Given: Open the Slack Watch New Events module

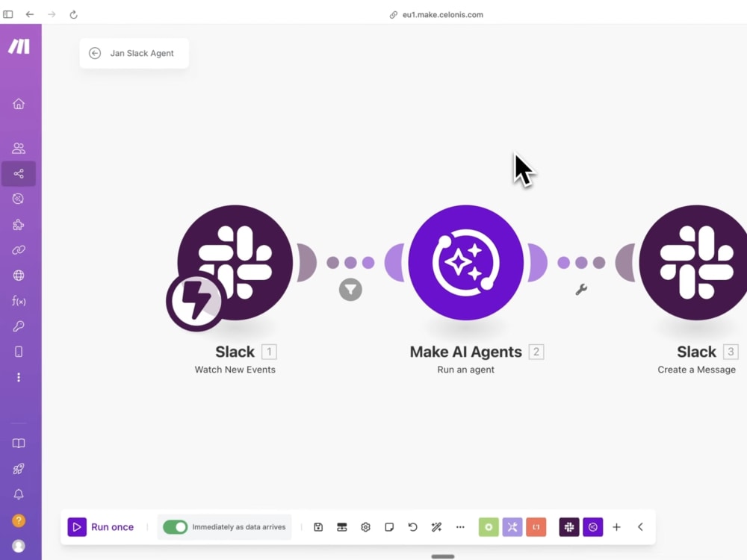Looking at the screenshot, I should click(x=235, y=262).
